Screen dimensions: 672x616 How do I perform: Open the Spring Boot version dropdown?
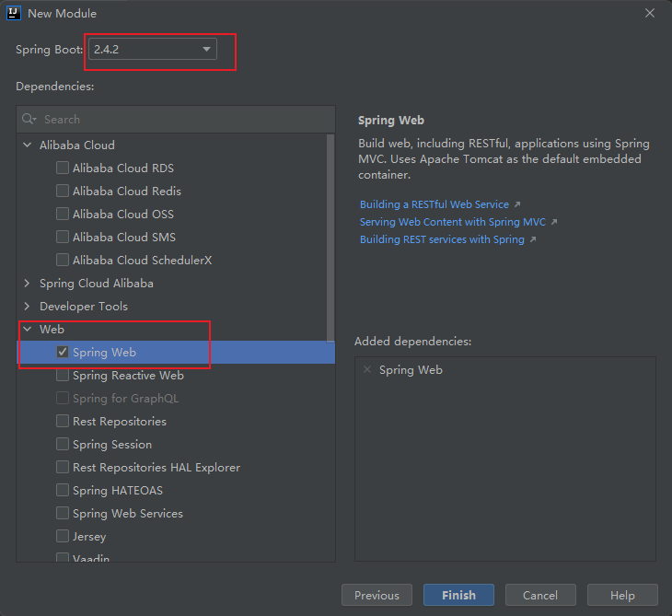153,49
